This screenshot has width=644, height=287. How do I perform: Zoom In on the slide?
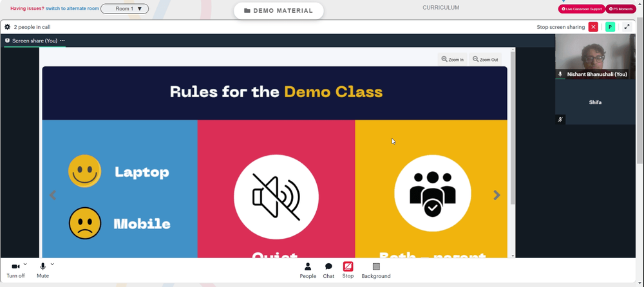coord(452,60)
